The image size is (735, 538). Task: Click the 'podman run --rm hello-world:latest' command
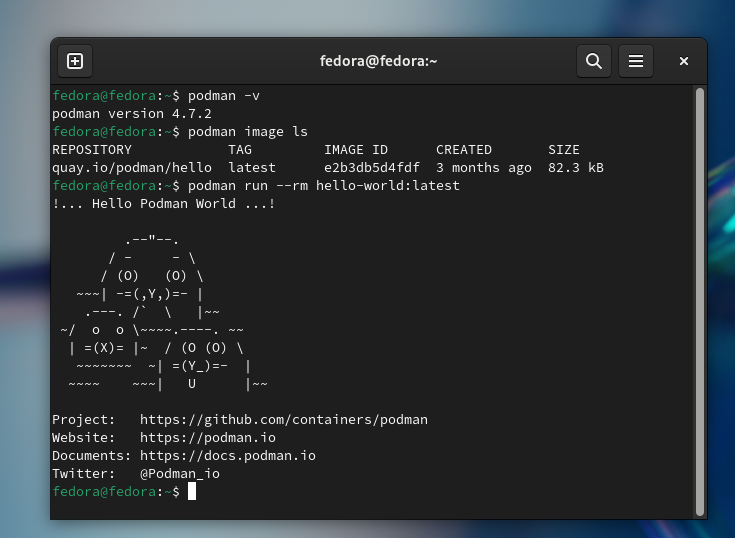pos(323,186)
